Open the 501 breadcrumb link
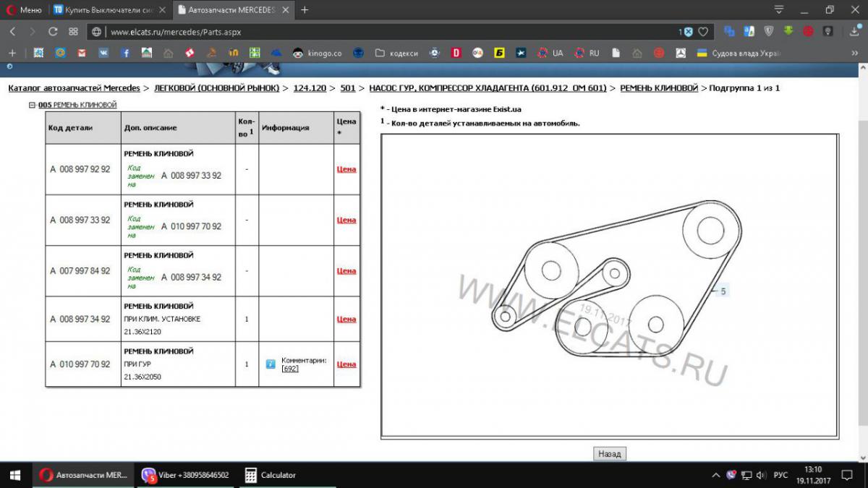 click(x=348, y=87)
